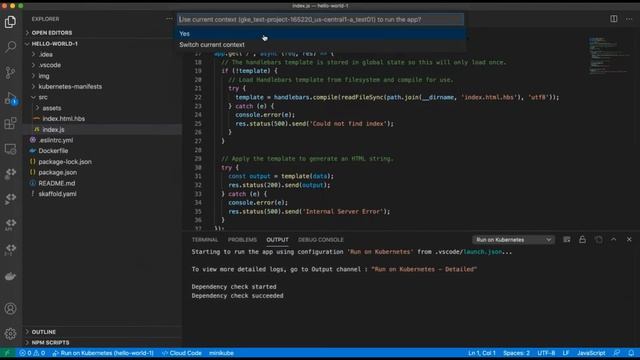
Task: Expand the img folder
Action: [102, 76]
